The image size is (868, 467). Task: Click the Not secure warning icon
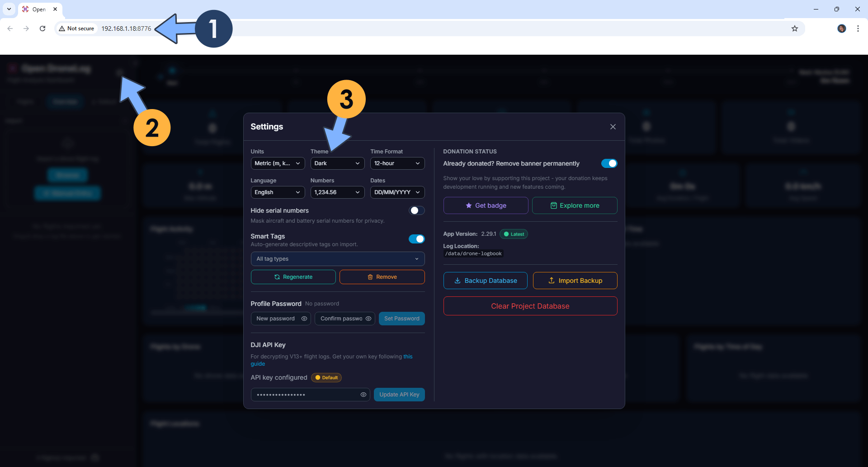point(62,28)
